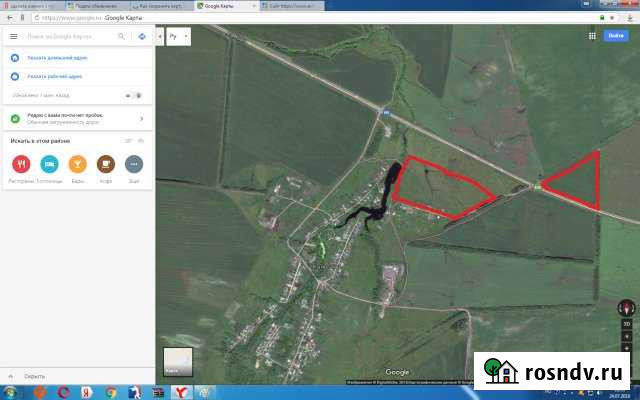This screenshot has height=400, width=640.
Task: Click the home address icon
Action: (15, 58)
